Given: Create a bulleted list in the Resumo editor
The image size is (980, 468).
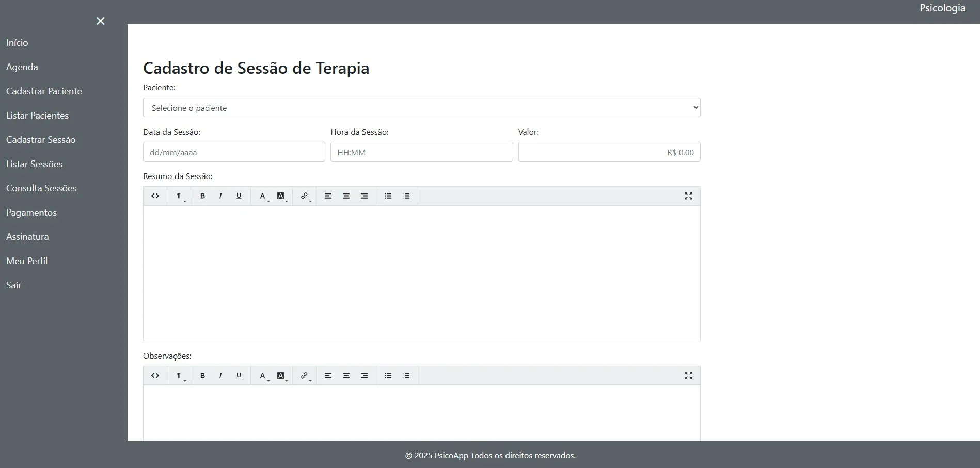Looking at the screenshot, I should (x=388, y=196).
